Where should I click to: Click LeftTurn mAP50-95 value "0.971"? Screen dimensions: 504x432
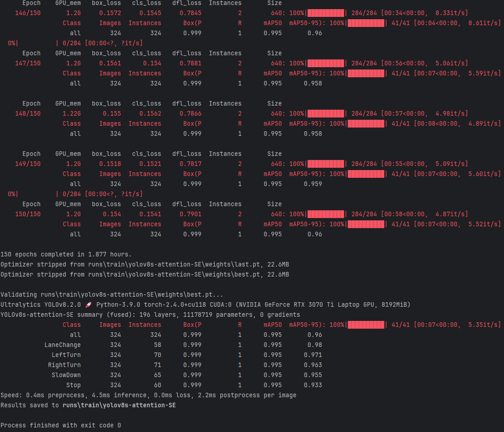coord(313,355)
